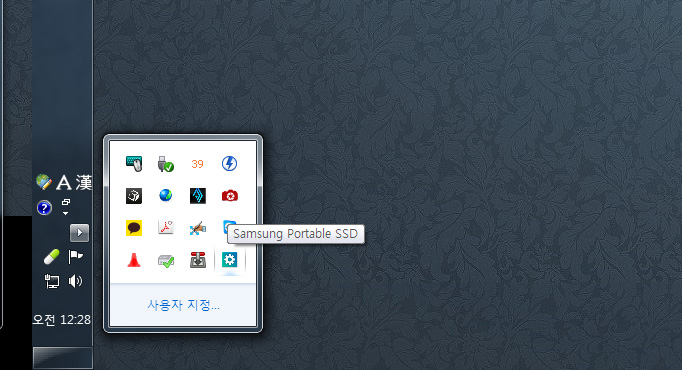Image resolution: width=682 pixels, height=370 pixels.
Task: Open the red camera capture icon
Action: pos(229,196)
